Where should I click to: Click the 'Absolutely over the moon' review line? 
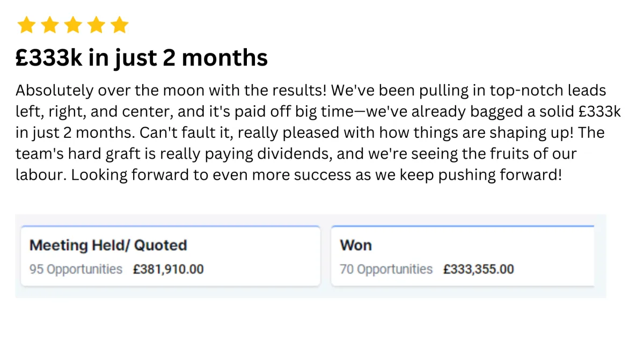[x=311, y=91]
